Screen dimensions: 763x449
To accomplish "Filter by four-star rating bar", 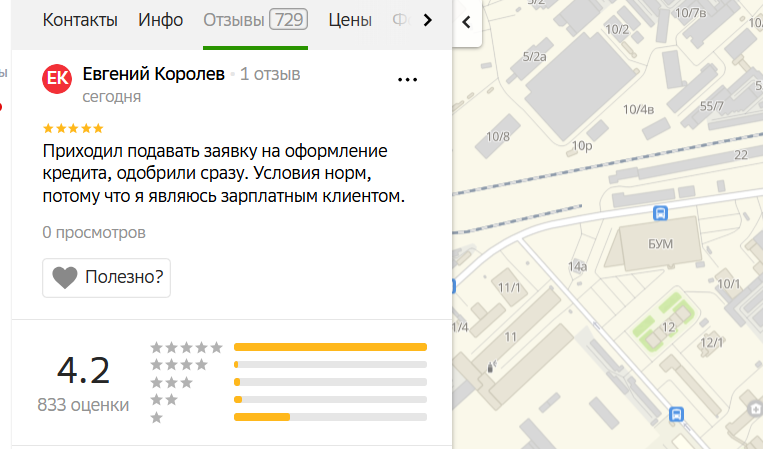I will [330, 364].
